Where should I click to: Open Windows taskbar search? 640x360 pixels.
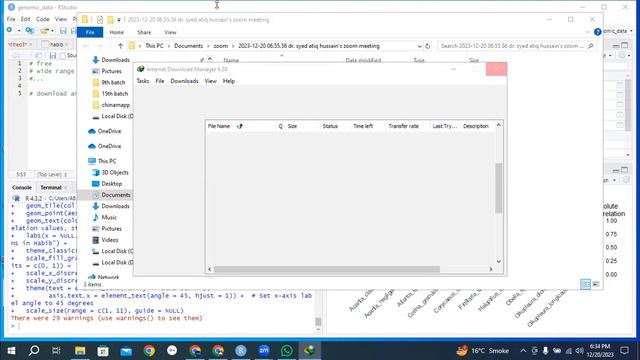[x=34, y=350]
